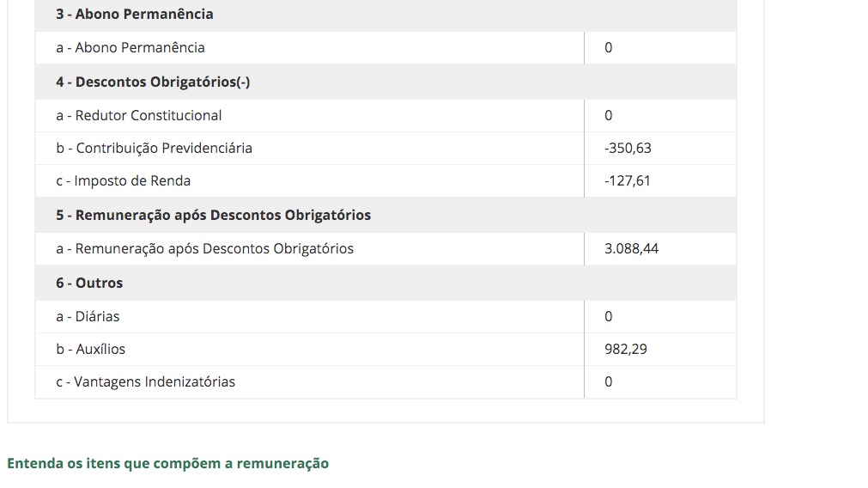
Task: Select the Vantagens Indenizatórias zero value
Action: pos(660,381)
